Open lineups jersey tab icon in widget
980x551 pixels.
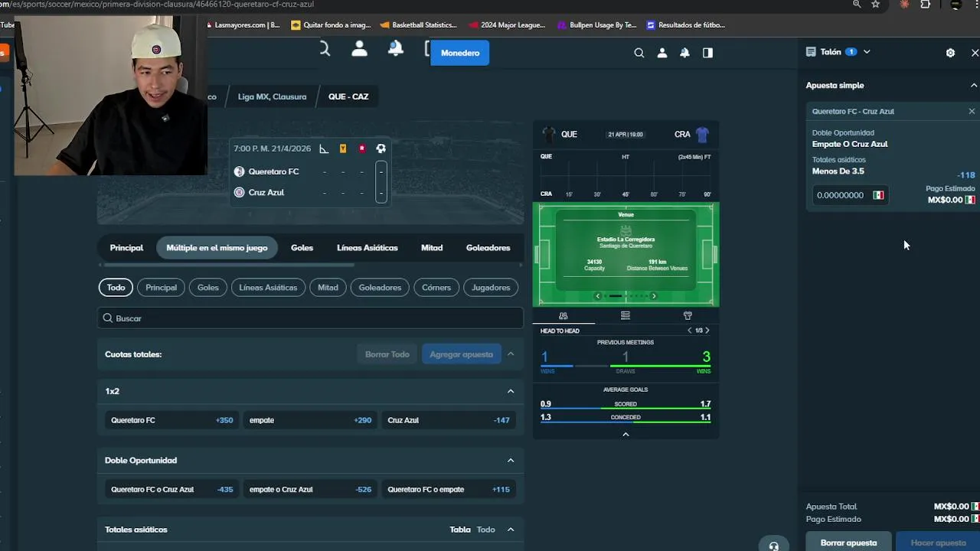pos(688,315)
